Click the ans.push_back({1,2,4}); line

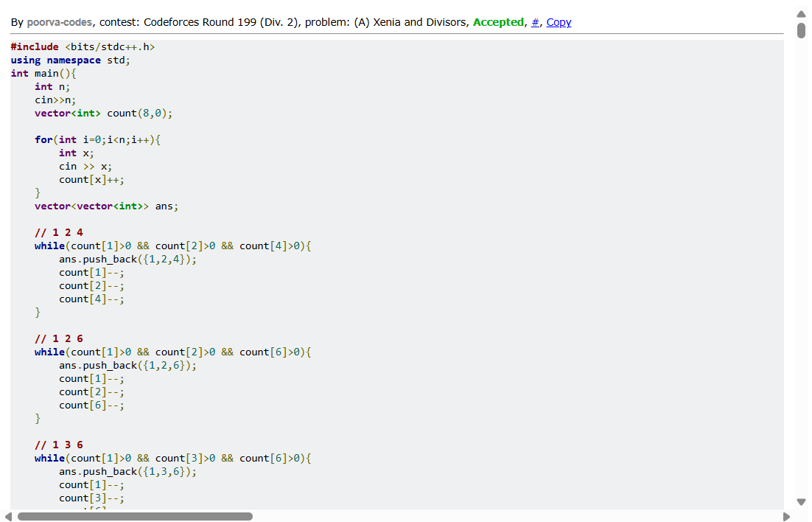tap(128, 260)
